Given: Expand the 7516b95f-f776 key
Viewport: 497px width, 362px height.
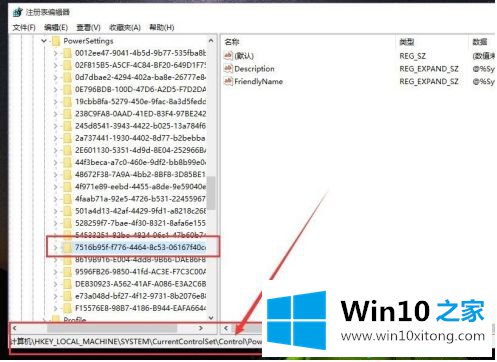Looking at the screenshot, I should [x=55, y=247].
